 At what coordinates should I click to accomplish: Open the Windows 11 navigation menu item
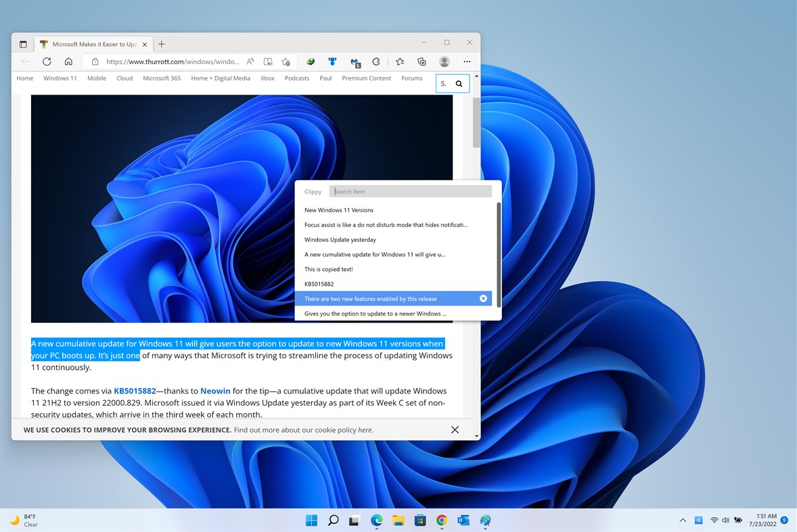pos(60,78)
